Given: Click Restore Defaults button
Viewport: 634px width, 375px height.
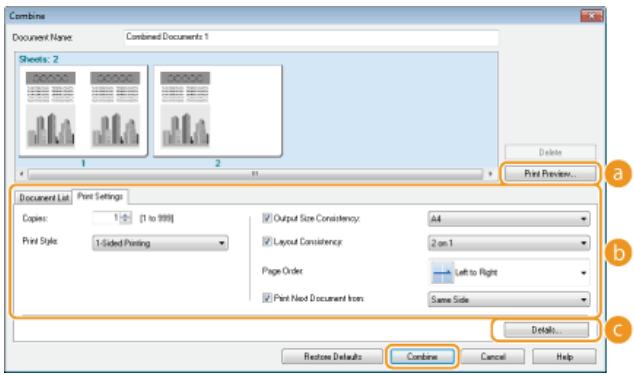Looking at the screenshot, I should 332,356.
